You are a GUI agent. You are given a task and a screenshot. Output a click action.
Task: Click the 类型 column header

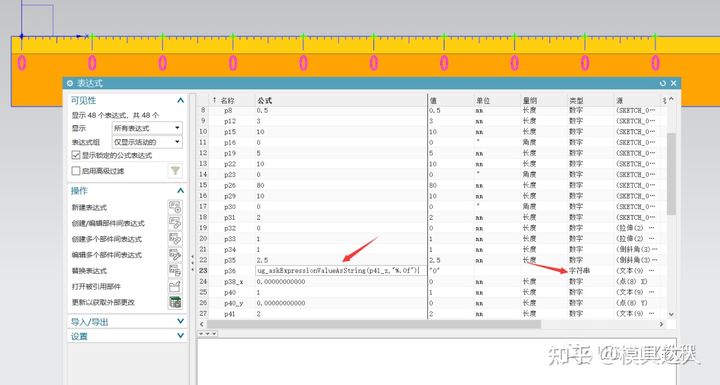pos(576,100)
